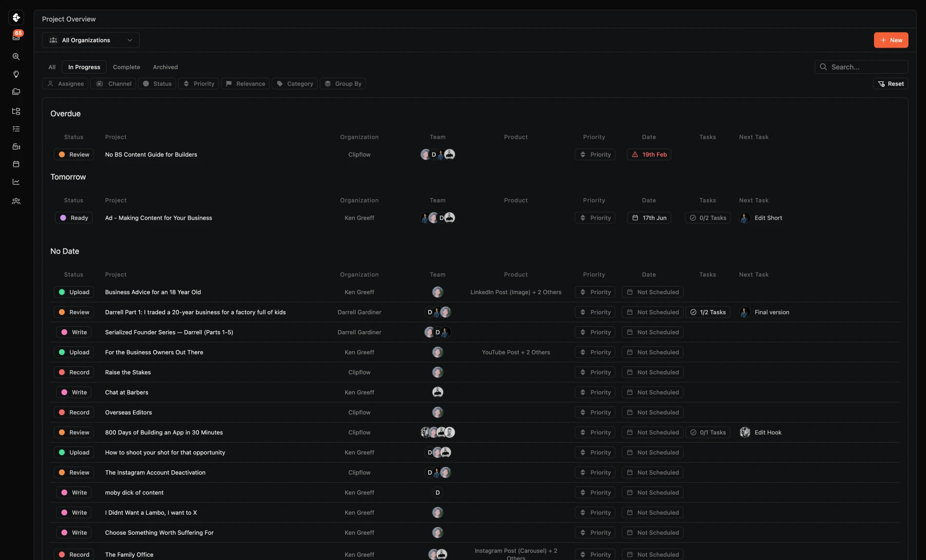Click 1/2 Tasks button on Darrell Part 1
926x560 pixels.
[x=708, y=312]
